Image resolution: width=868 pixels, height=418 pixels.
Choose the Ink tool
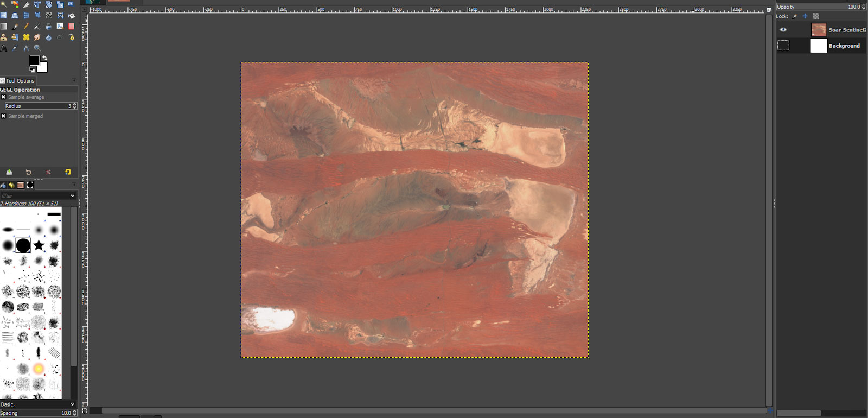click(x=49, y=26)
